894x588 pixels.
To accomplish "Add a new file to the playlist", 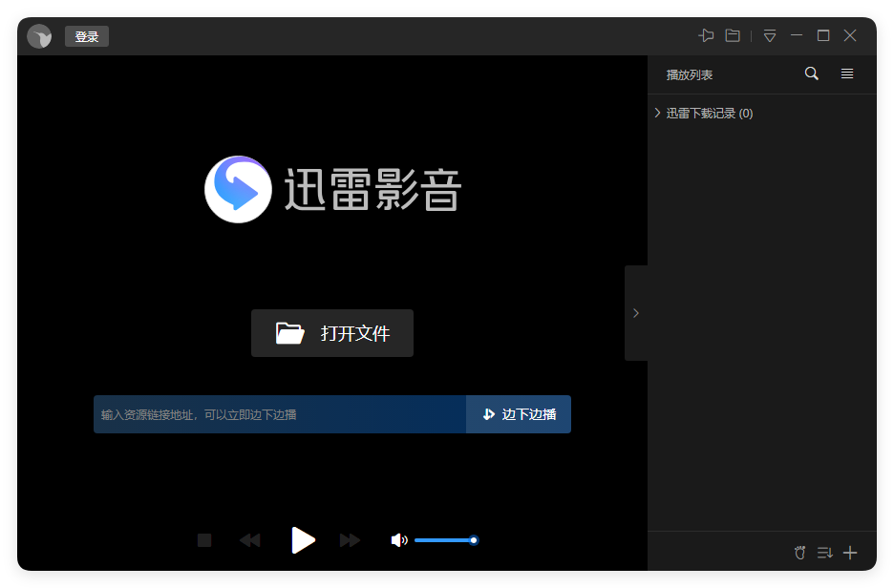I will pyautogui.click(x=850, y=552).
